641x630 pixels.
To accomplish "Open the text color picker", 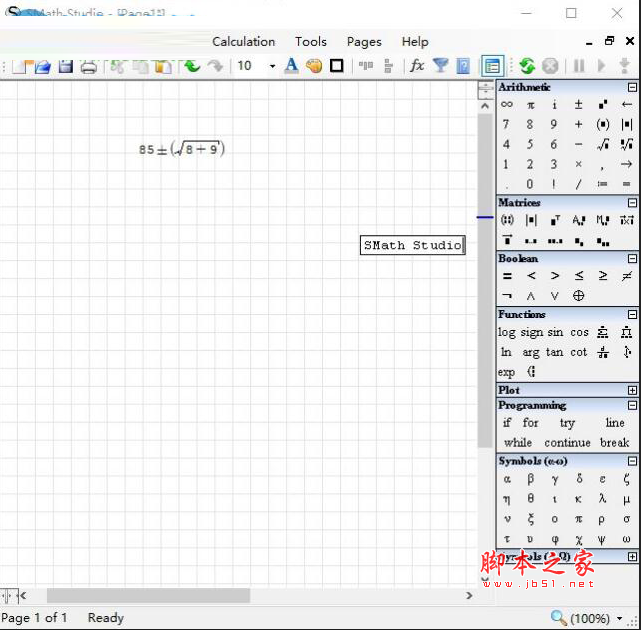I will pos(291,66).
